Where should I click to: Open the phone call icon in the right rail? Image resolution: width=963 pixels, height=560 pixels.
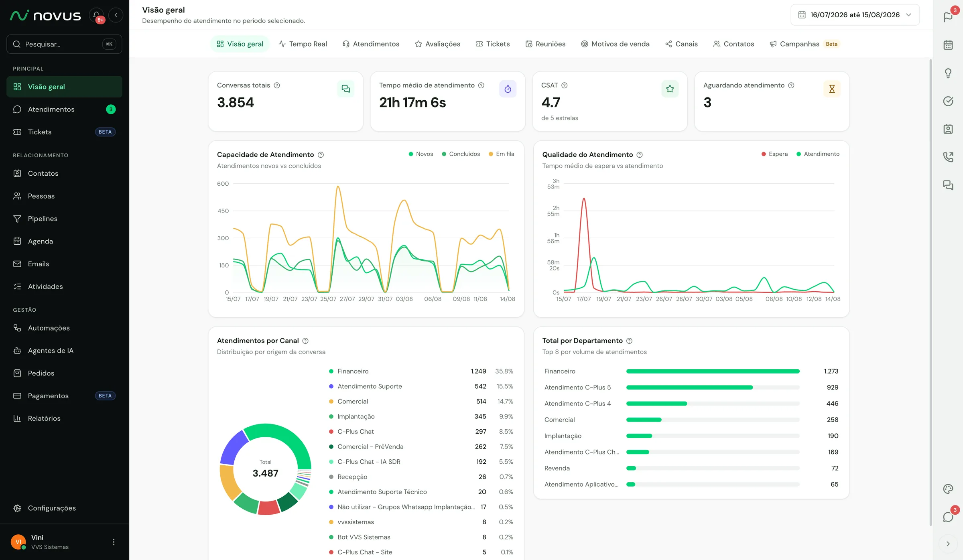[948, 157]
